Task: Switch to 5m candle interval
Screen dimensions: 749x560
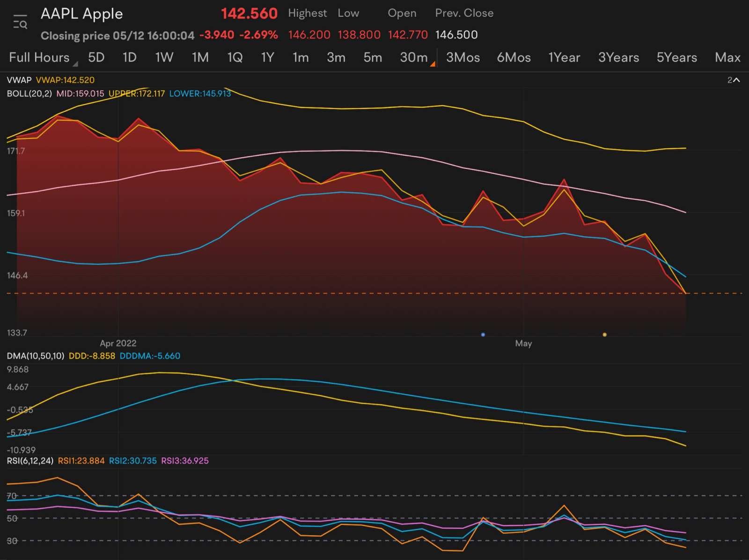Action: pyautogui.click(x=373, y=58)
